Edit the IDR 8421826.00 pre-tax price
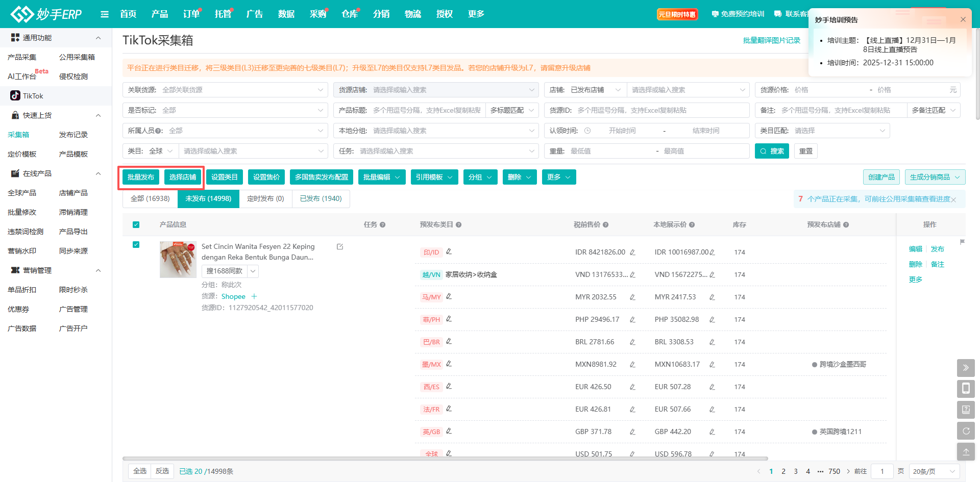 pyautogui.click(x=632, y=252)
